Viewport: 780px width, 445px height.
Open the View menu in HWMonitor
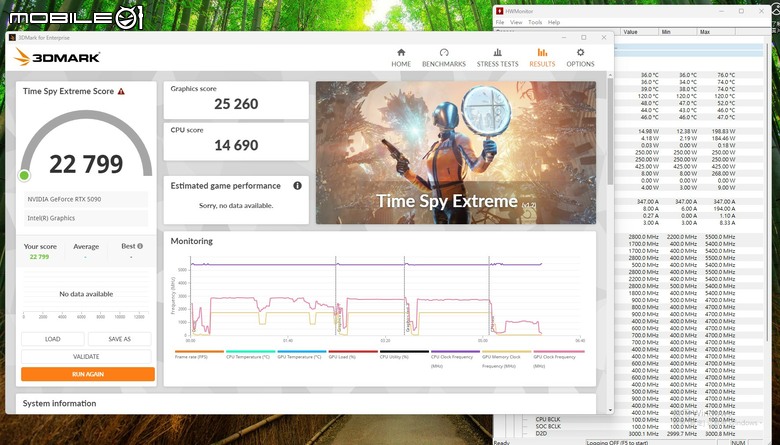click(516, 22)
